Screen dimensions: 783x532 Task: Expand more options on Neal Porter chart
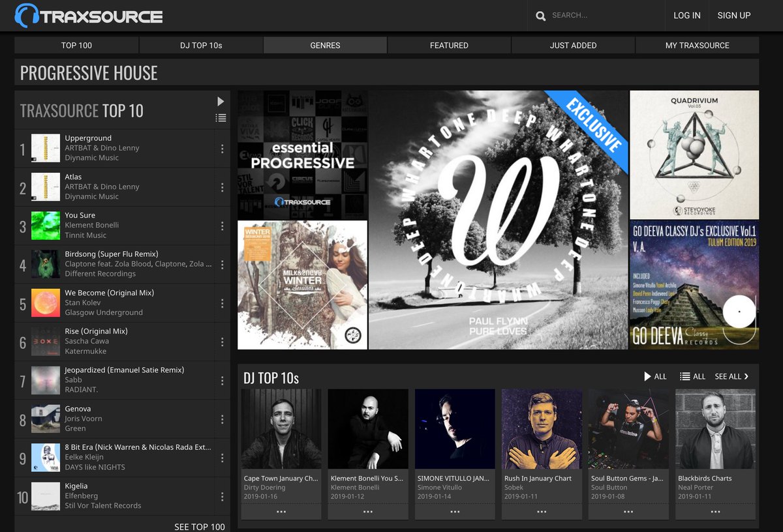[x=715, y=513]
